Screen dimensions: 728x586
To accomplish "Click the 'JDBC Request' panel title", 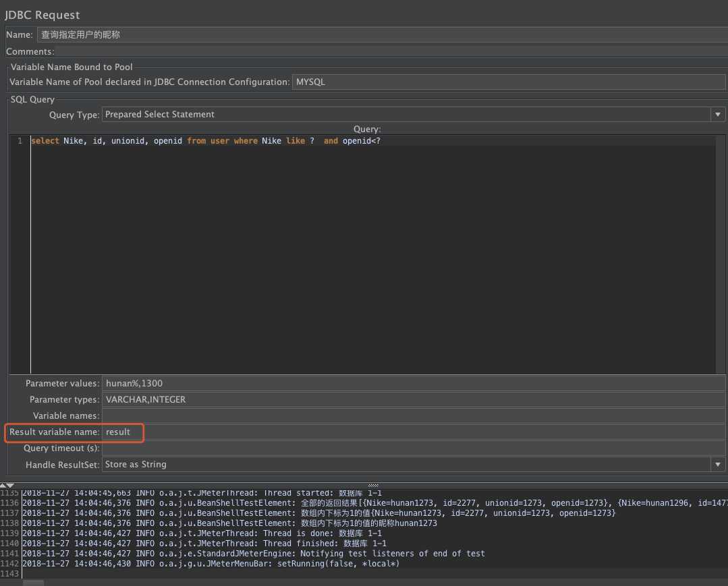I will click(43, 15).
